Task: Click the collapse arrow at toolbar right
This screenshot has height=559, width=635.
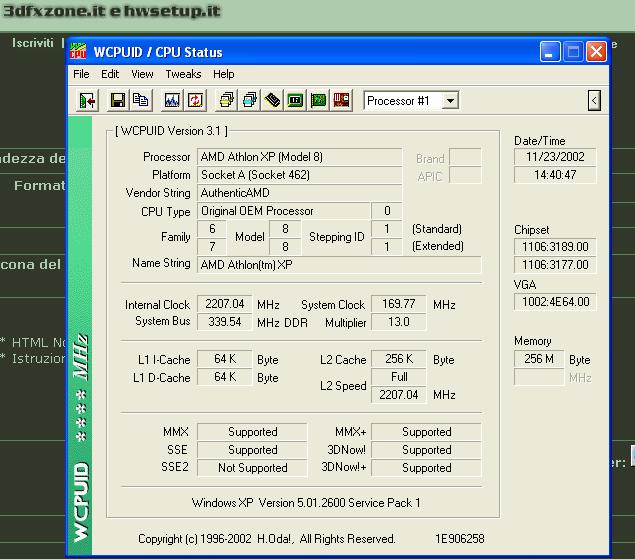Action: click(x=594, y=100)
